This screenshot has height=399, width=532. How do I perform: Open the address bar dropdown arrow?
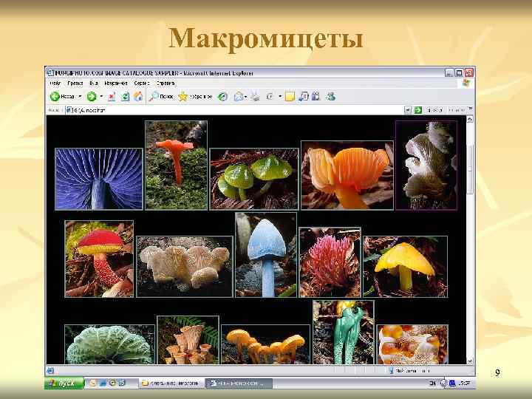(408, 110)
